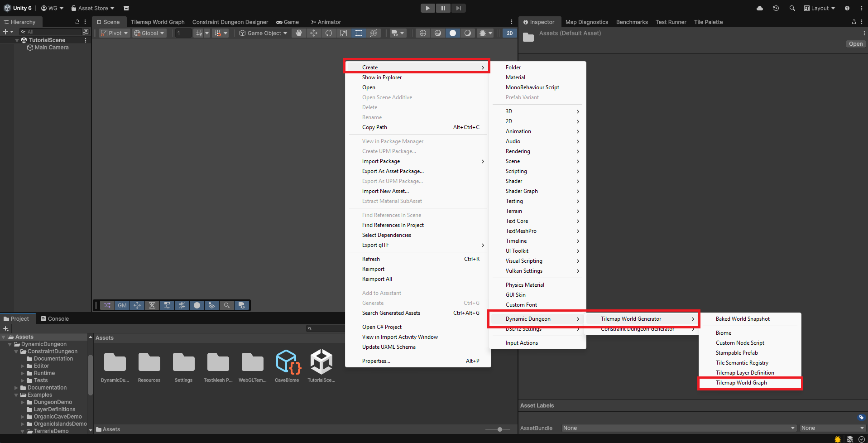Click the Step frame button
868x443 pixels.
458,8
